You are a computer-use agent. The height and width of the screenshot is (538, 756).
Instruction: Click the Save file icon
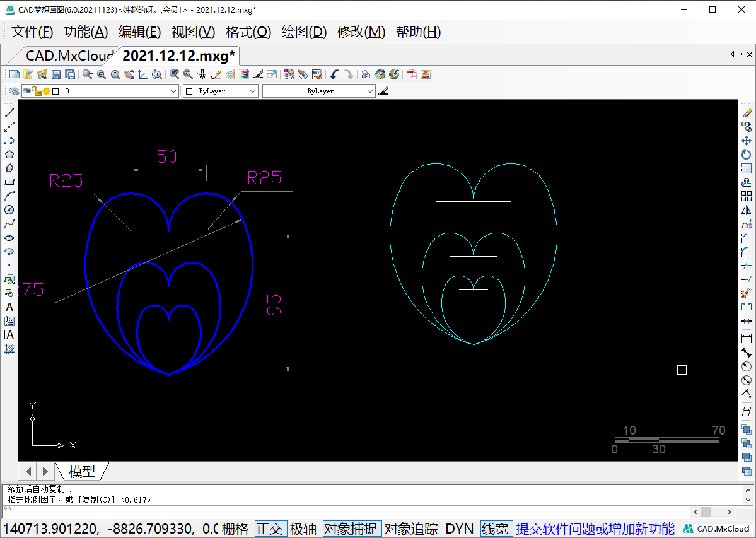click(56, 74)
